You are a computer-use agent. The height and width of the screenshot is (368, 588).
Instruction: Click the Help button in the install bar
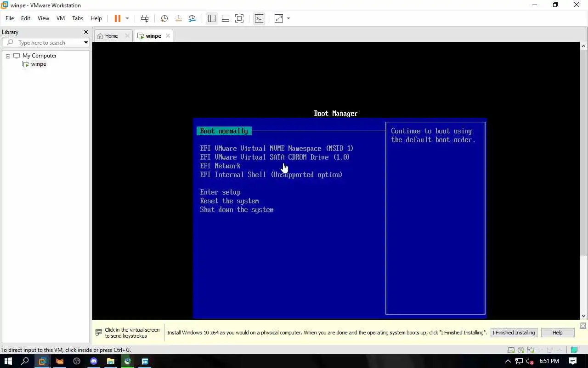click(557, 333)
